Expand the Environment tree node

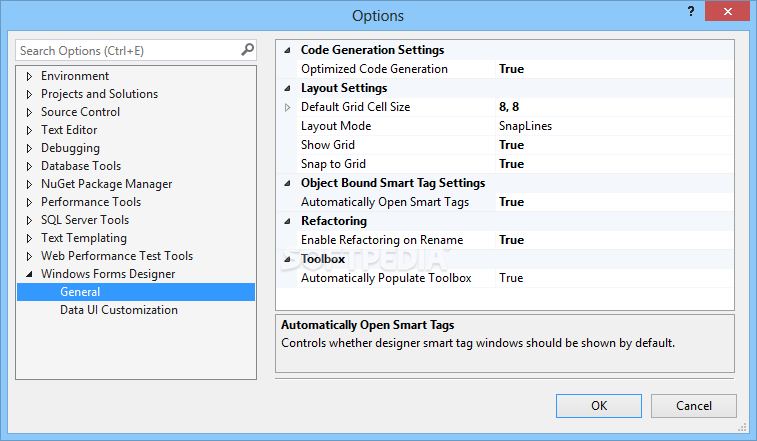pos(29,76)
